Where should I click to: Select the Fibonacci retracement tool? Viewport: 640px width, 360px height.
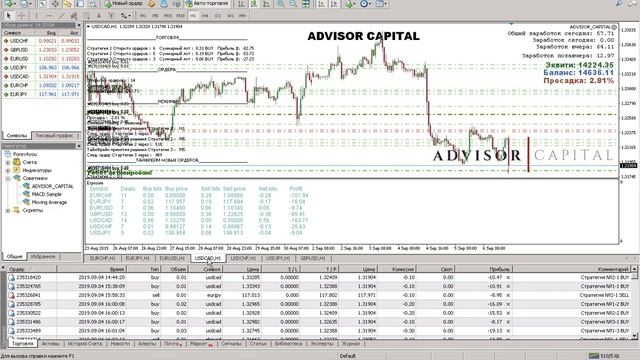click(x=86, y=16)
